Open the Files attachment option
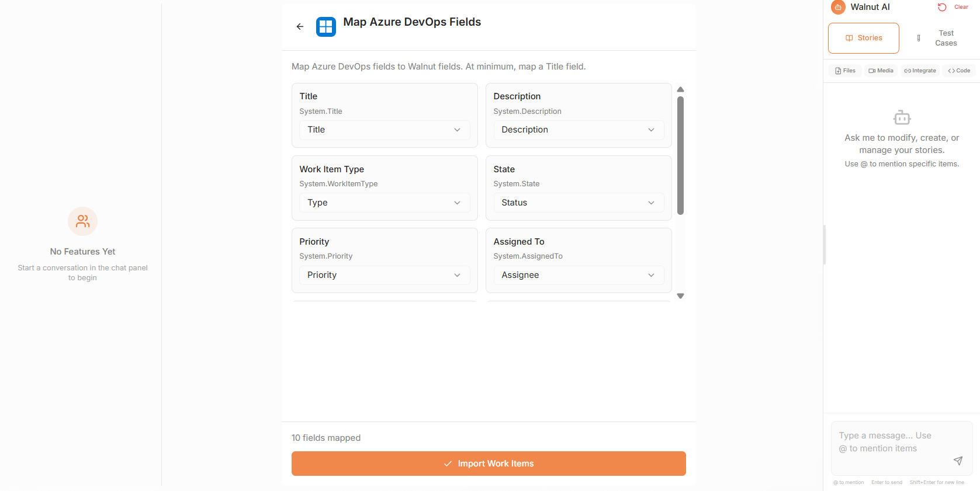The width and height of the screenshot is (980, 491). 845,71
